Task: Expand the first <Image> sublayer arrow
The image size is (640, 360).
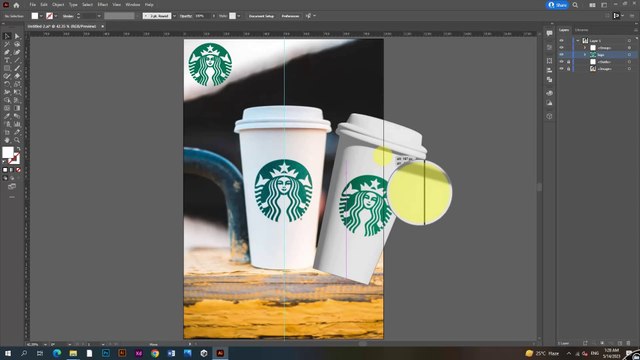Action: point(584,48)
